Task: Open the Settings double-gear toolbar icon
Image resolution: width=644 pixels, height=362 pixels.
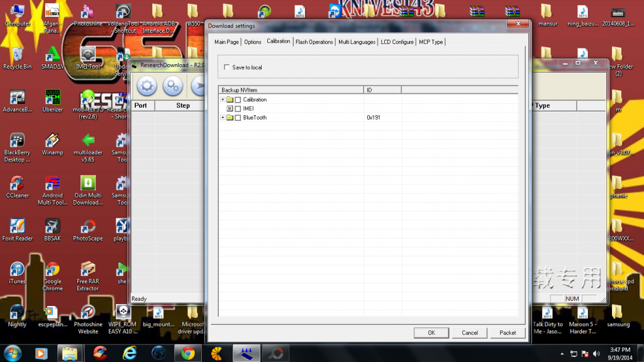Action: click(172, 86)
